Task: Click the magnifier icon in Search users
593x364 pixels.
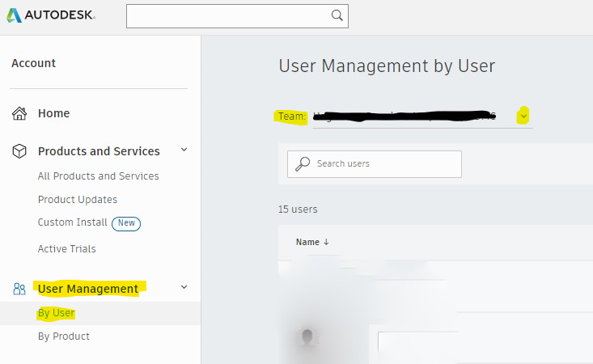Action: pyautogui.click(x=303, y=164)
